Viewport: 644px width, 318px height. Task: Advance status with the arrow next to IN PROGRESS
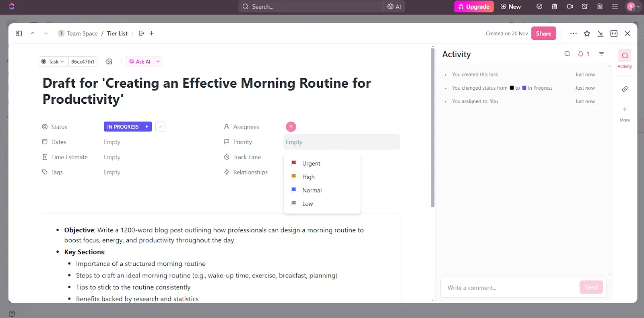[x=147, y=127]
